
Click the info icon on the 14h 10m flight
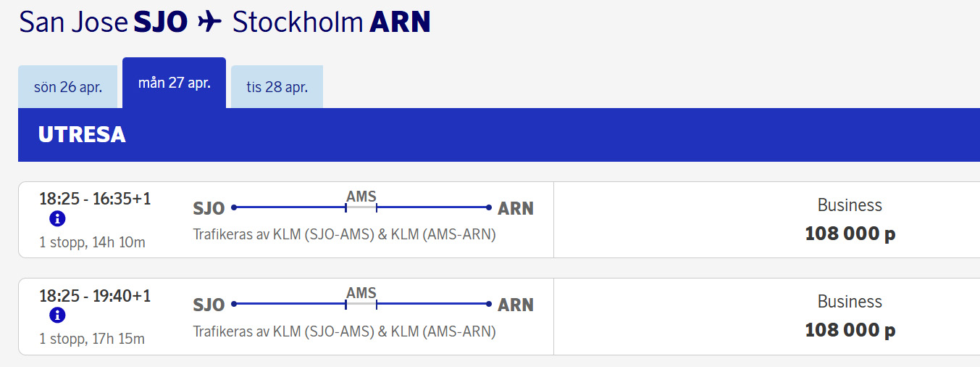[x=57, y=219]
